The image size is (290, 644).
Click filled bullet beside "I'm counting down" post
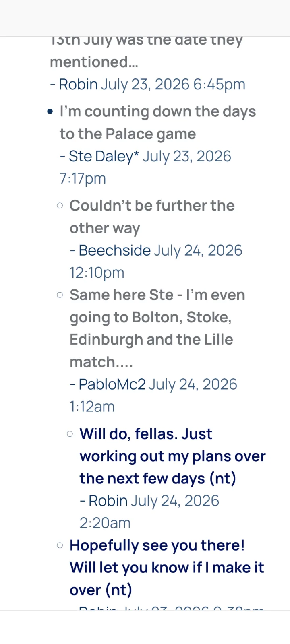tap(50, 111)
